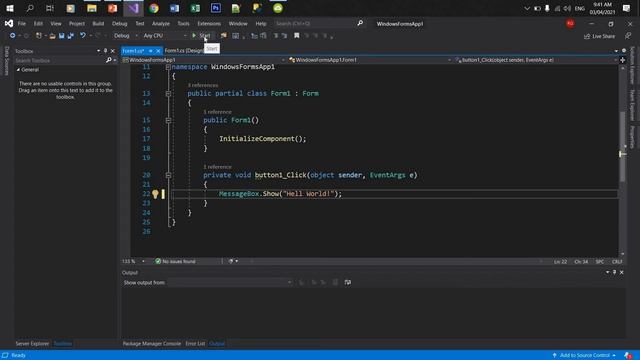
Task: Click the notifications icon in the blue status bar
Action: tap(628, 355)
